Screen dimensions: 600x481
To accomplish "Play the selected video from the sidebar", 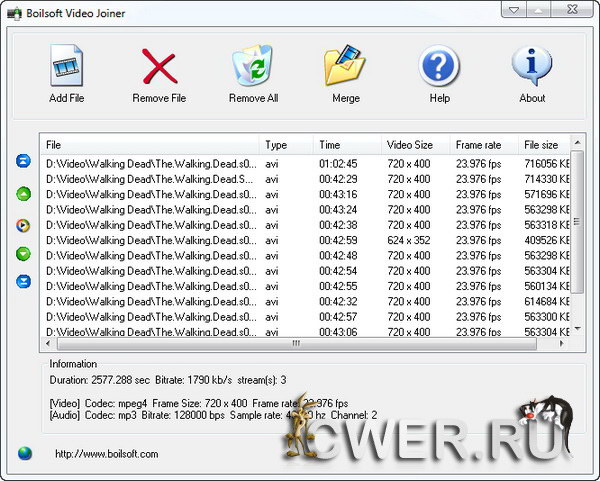I will click(23, 224).
